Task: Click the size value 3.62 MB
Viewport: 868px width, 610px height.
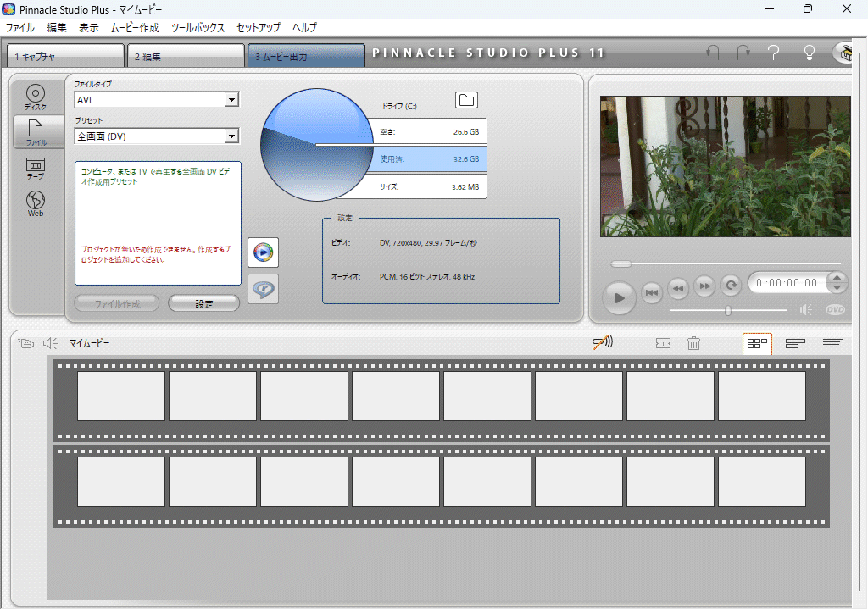Action: 465,187
